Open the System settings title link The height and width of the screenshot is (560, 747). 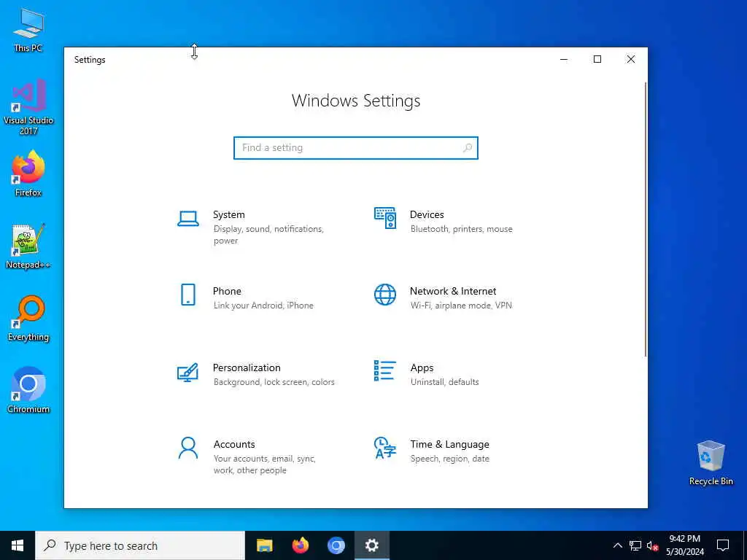[x=228, y=215]
